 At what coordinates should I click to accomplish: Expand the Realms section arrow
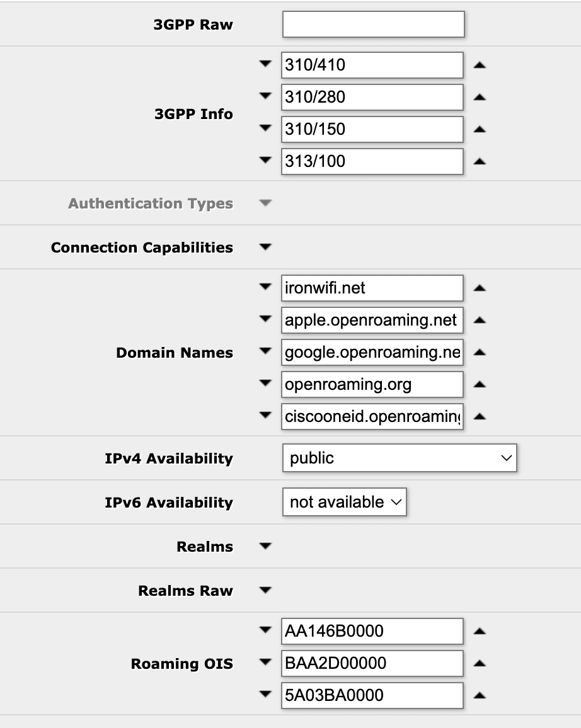pyautogui.click(x=265, y=546)
